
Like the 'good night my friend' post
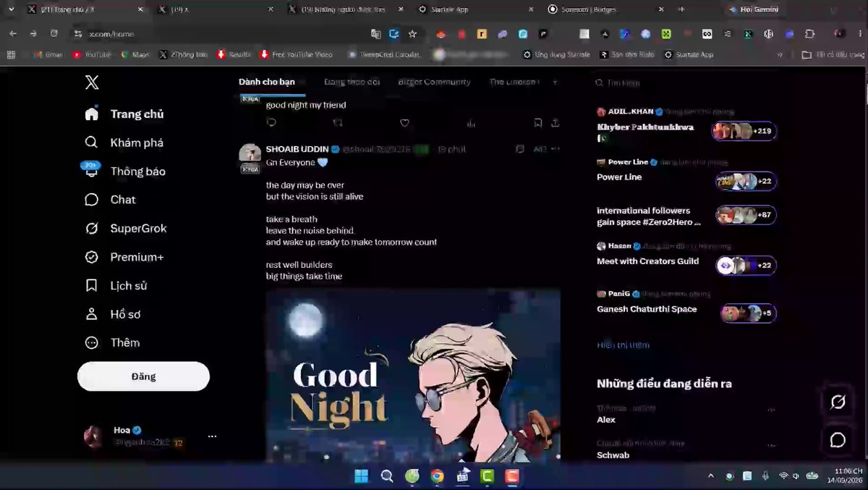pos(404,123)
